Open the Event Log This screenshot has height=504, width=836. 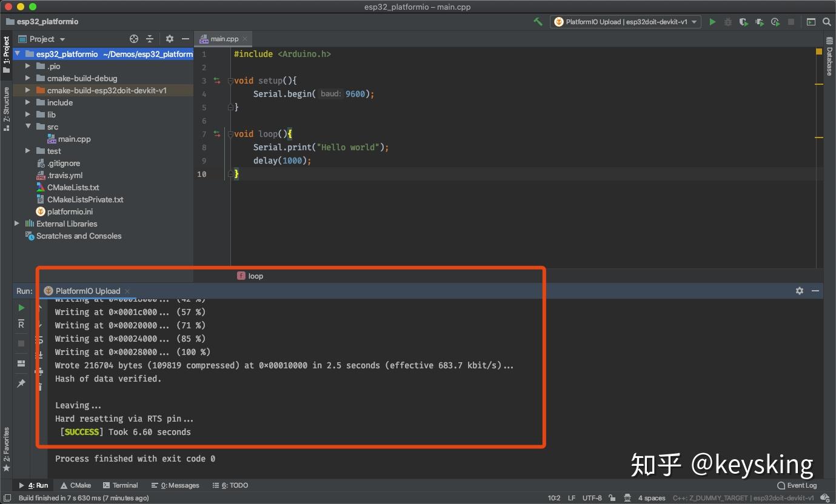(797, 485)
